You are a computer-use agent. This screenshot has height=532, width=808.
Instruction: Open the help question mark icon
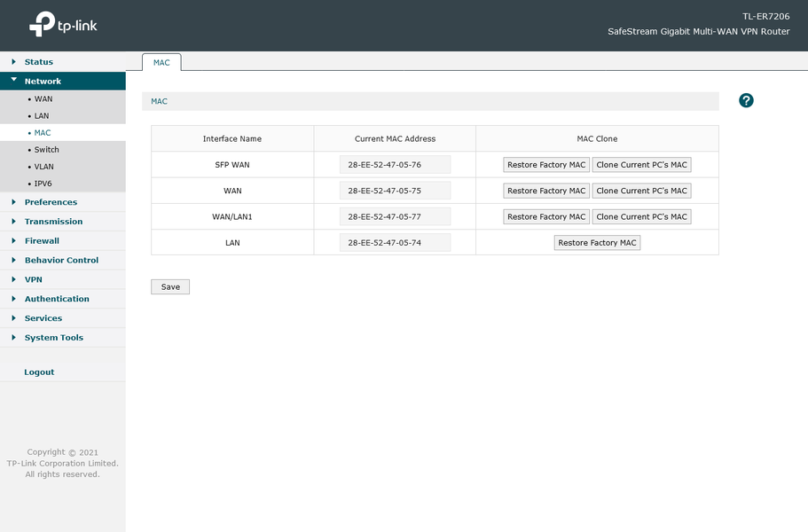pos(746,100)
